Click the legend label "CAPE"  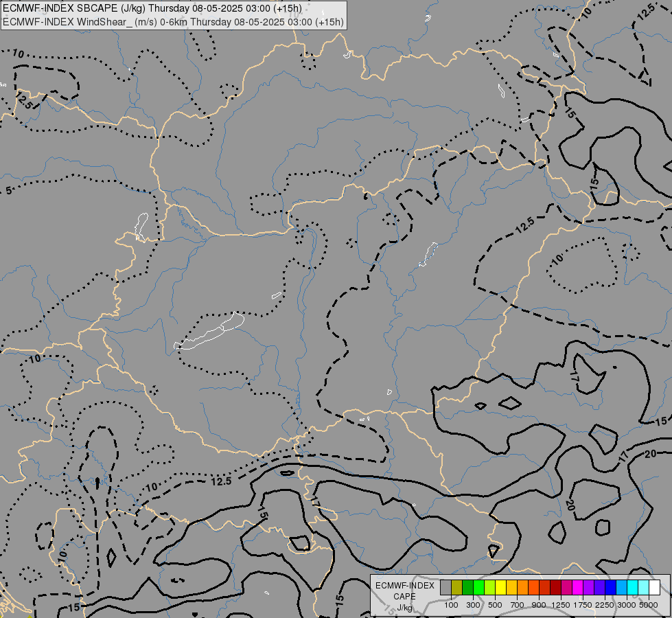pos(404,597)
